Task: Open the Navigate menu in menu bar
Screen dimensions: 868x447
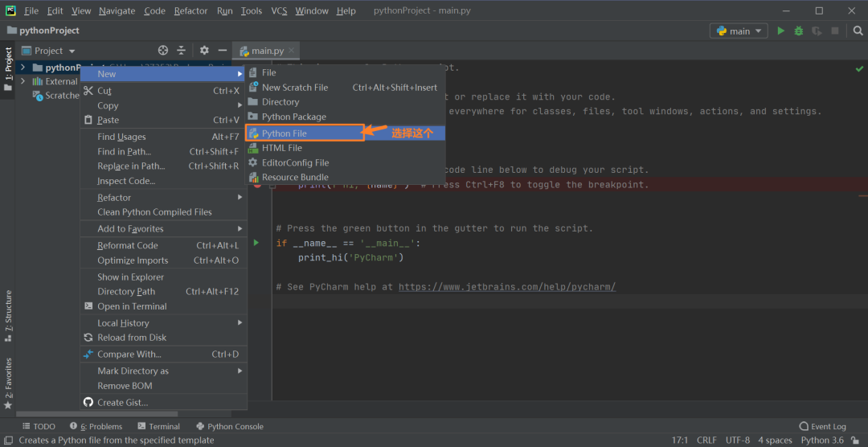Action: [117, 10]
